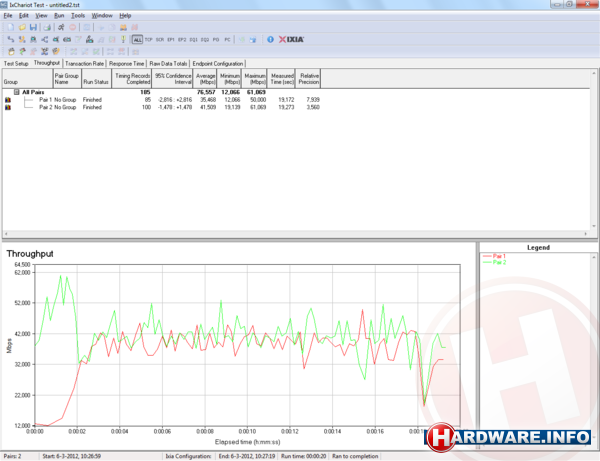Viewport: 600px width, 461px height.
Task: Click the Print toolbar icon
Action: (47, 27)
